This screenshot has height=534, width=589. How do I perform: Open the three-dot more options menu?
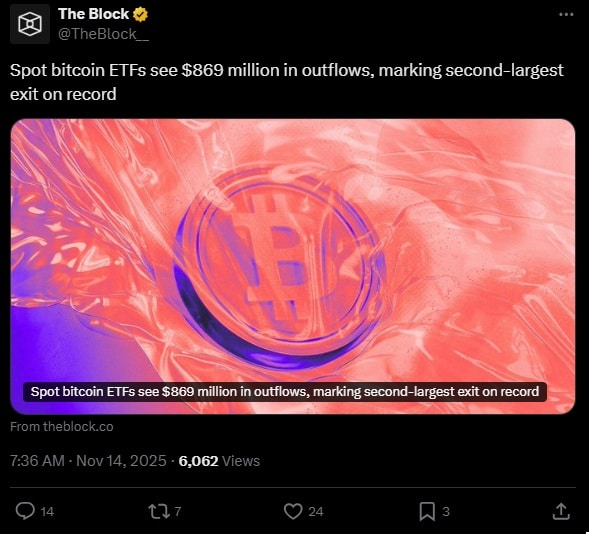(x=566, y=15)
